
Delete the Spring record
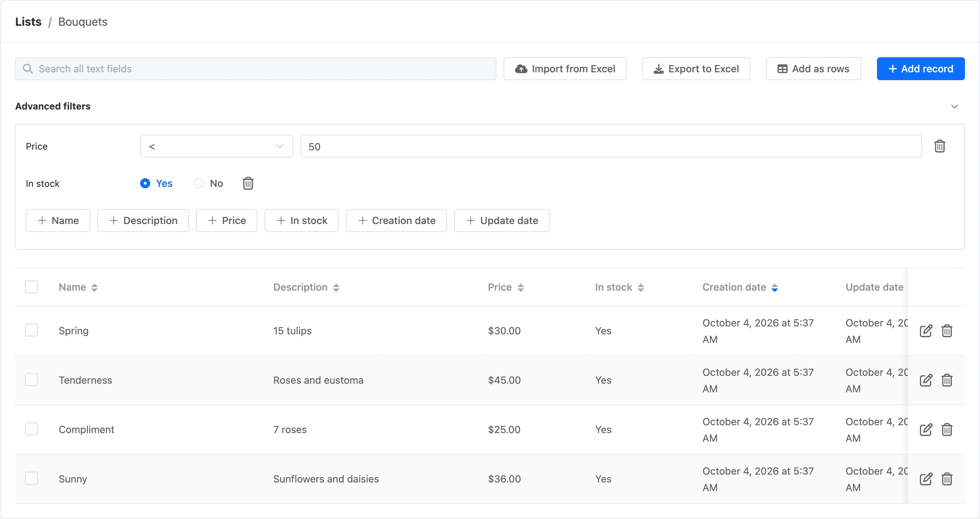[x=946, y=331]
